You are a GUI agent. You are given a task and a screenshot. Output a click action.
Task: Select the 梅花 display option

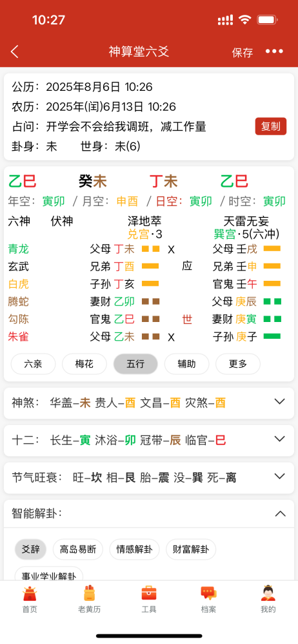click(x=84, y=364)
